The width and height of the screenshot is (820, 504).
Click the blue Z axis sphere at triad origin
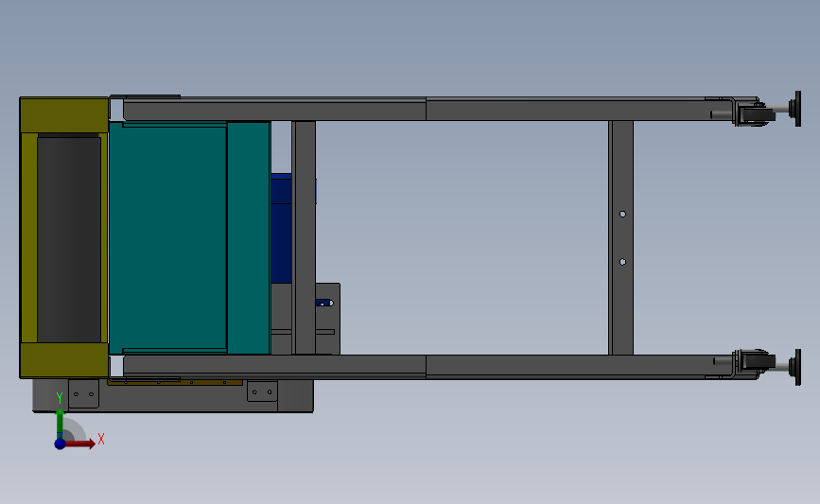pos(60,443)
